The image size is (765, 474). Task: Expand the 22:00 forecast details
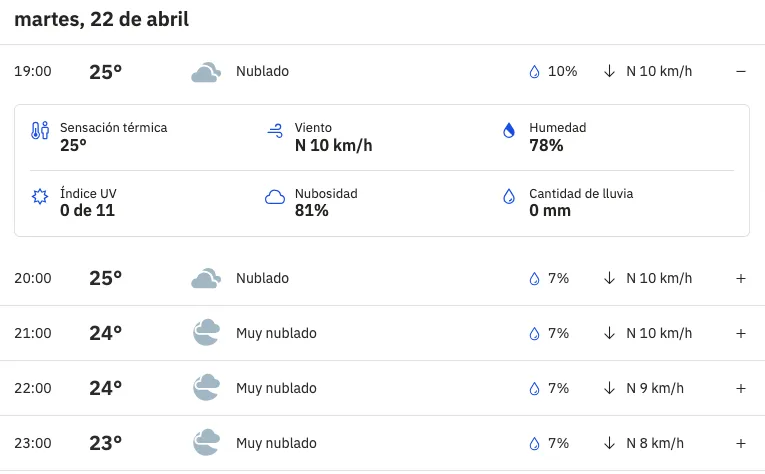741,388
